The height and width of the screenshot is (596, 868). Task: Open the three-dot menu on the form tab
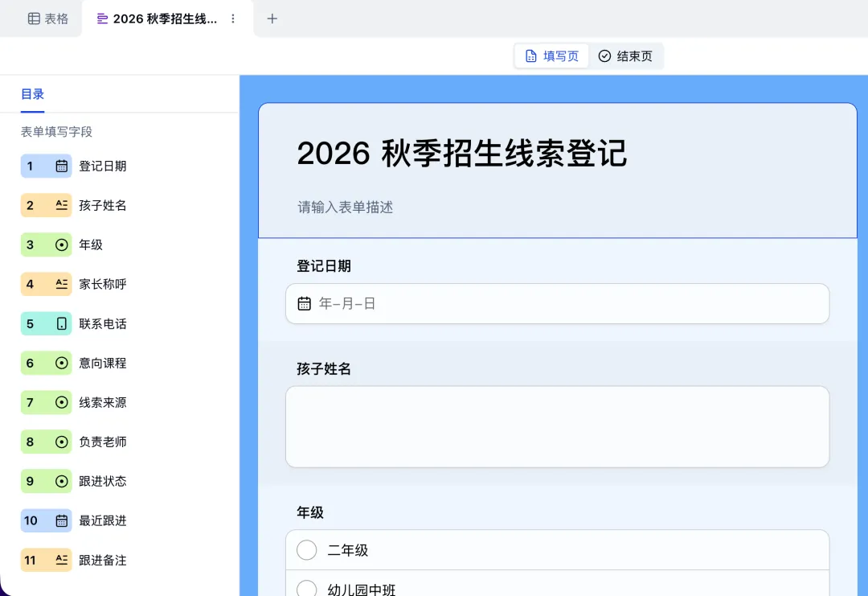(233, 18)
